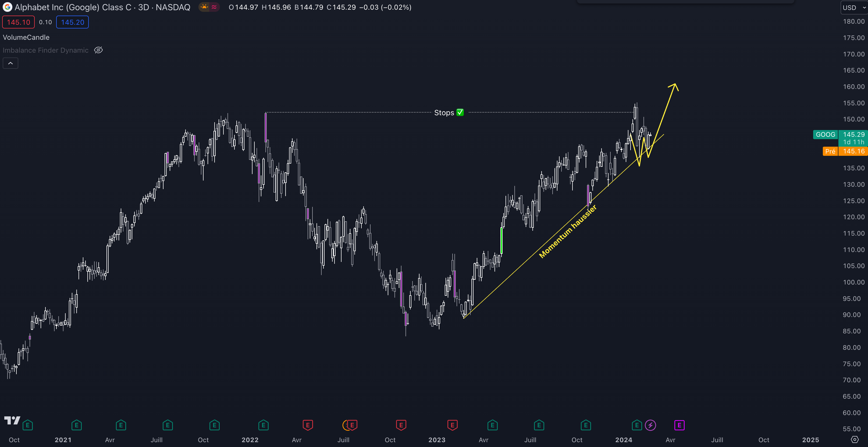Click the blue 145.20 buy price button
The height and width of the screenshot is (447, 868).
coord(72,22)
